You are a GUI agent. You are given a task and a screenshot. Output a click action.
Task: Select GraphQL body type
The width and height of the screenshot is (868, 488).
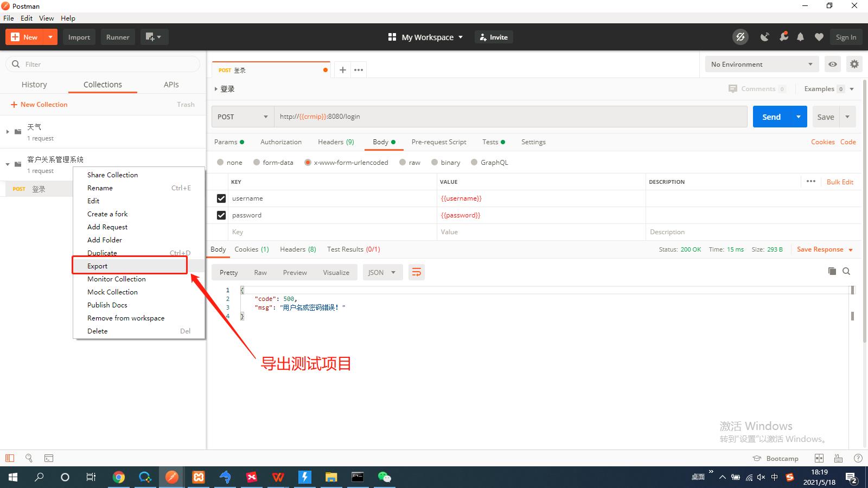(x=474, y=162)
